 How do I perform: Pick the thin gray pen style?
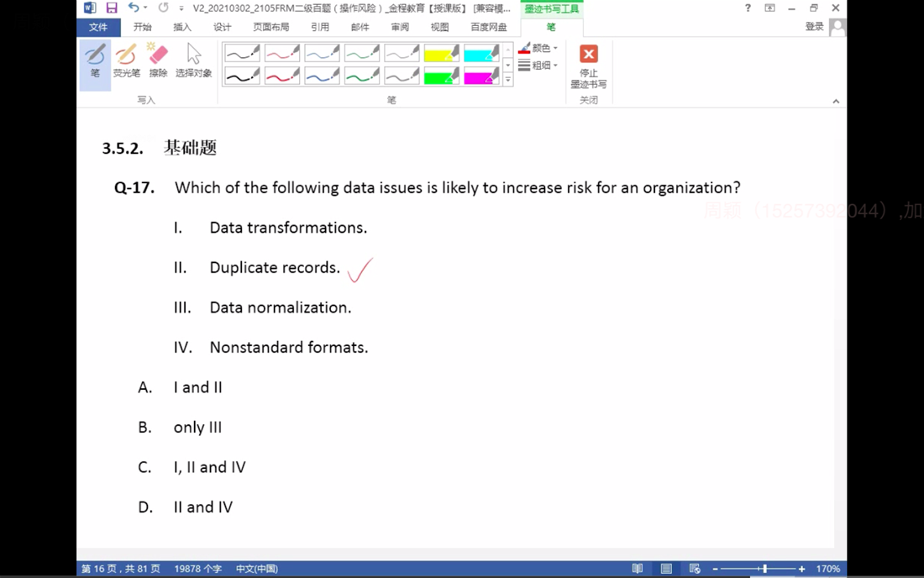(402, 53)
